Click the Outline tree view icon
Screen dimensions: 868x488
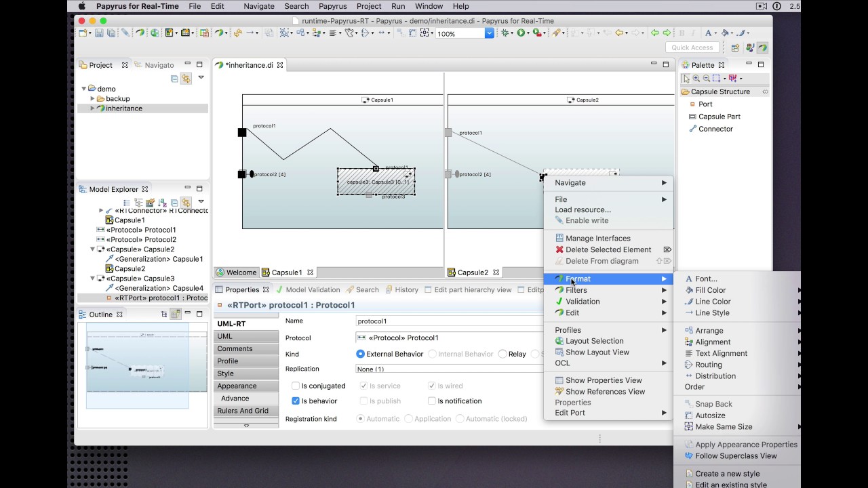(164, 314)
